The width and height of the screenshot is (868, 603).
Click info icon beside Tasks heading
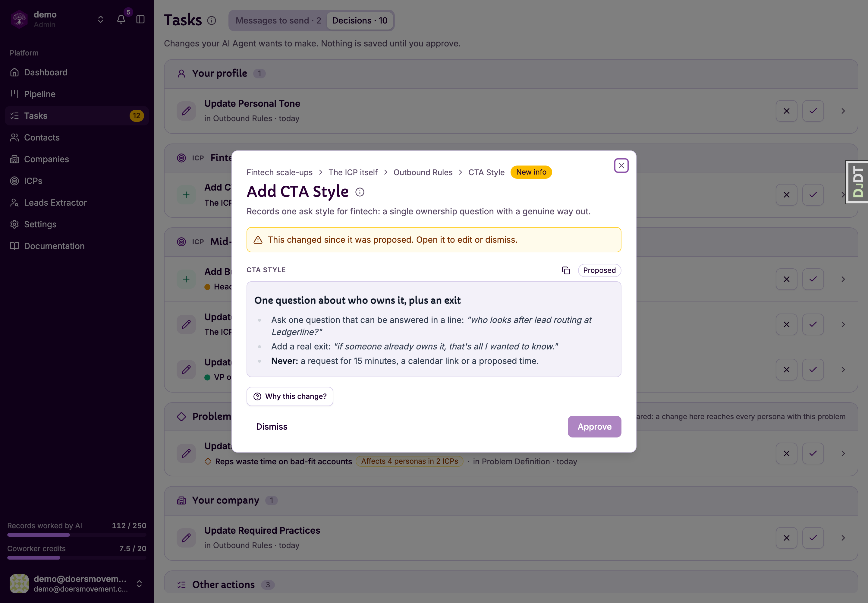click(x=212, y=21)
